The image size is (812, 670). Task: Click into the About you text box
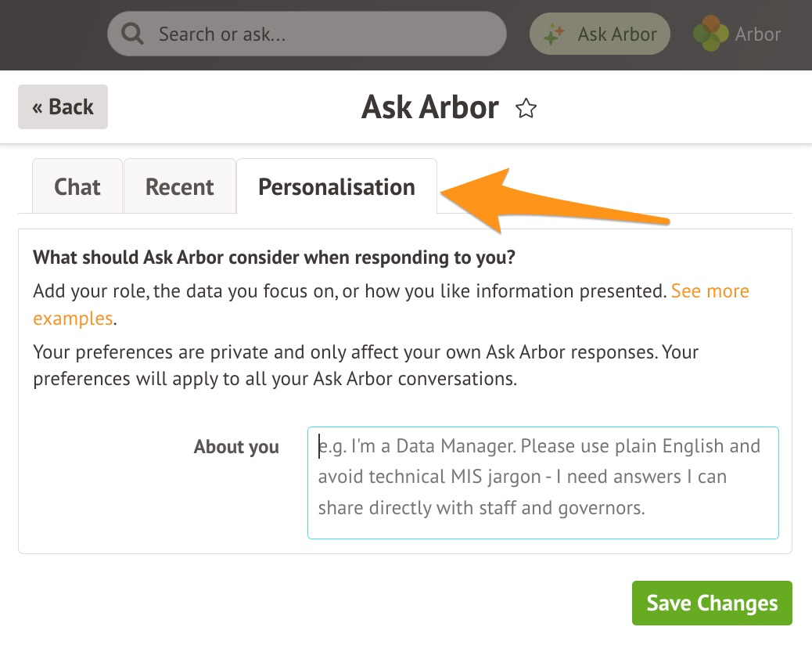tap(543, 482)
